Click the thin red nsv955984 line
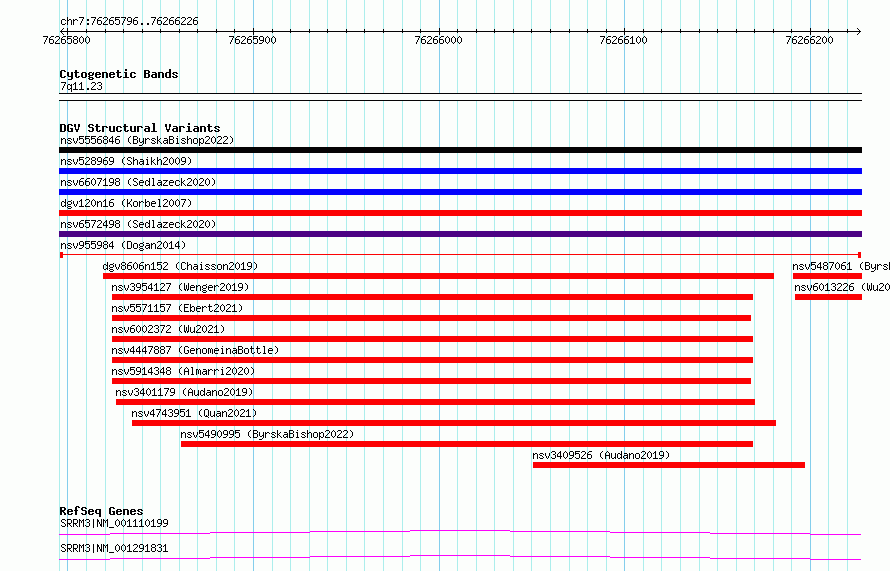The width and height of the screenshot is (890, 571). pos(460,255)
